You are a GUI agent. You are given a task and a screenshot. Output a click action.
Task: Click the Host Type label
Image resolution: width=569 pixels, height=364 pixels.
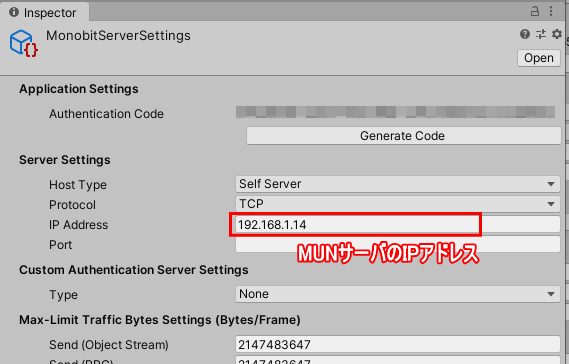(78, 185)
